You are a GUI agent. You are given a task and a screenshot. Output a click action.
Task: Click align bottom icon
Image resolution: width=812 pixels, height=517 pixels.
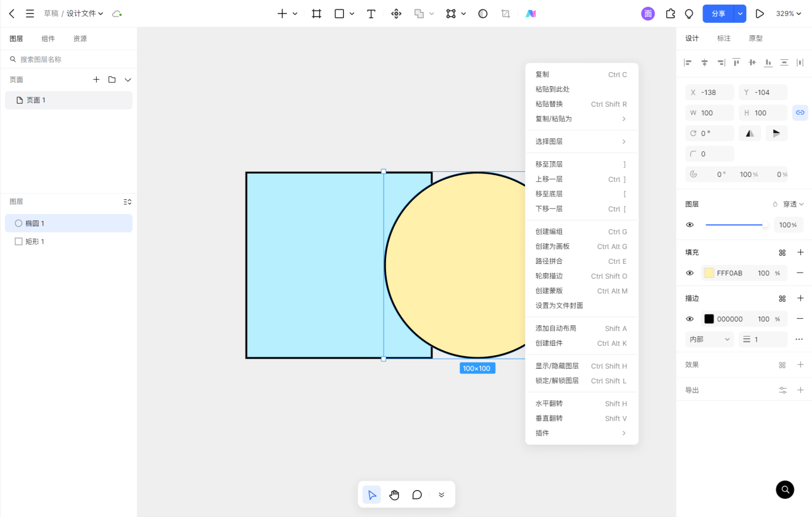coord(768,62)
